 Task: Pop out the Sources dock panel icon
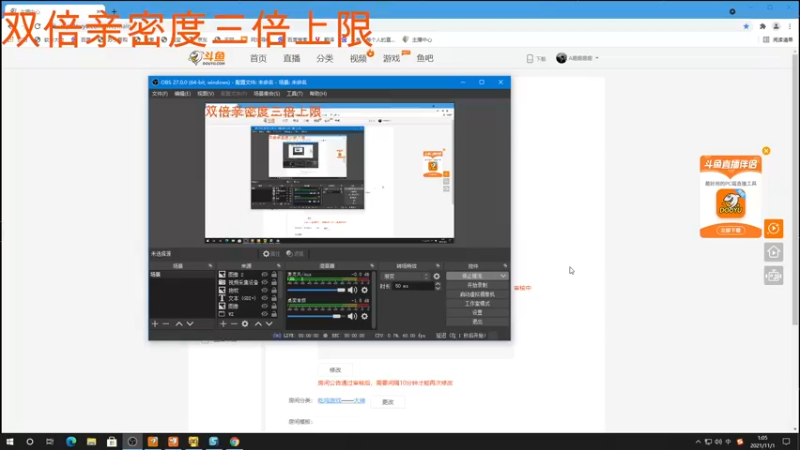[x=279, y=266]
